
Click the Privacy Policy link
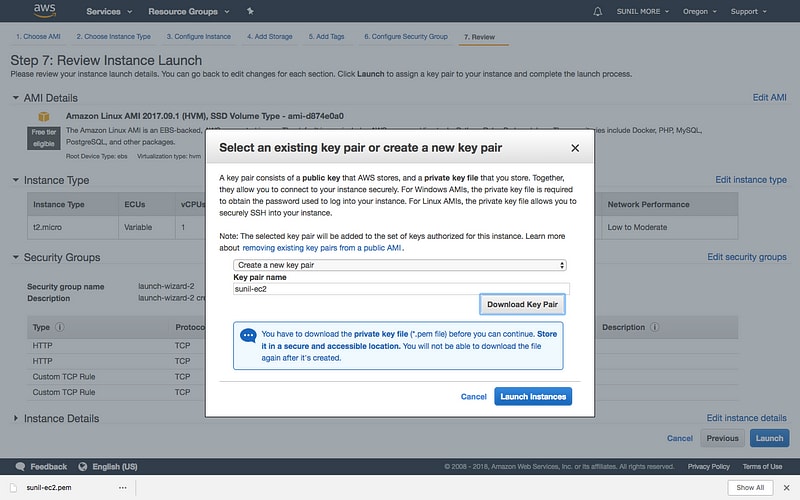pyautogui.click(x=709, y=466)
